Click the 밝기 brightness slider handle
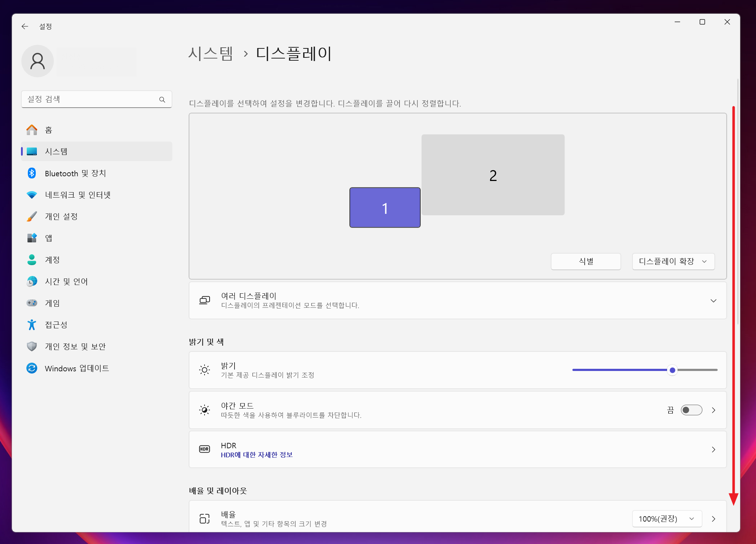This screenshot has width=756, height=544. (x=672, y=370)
